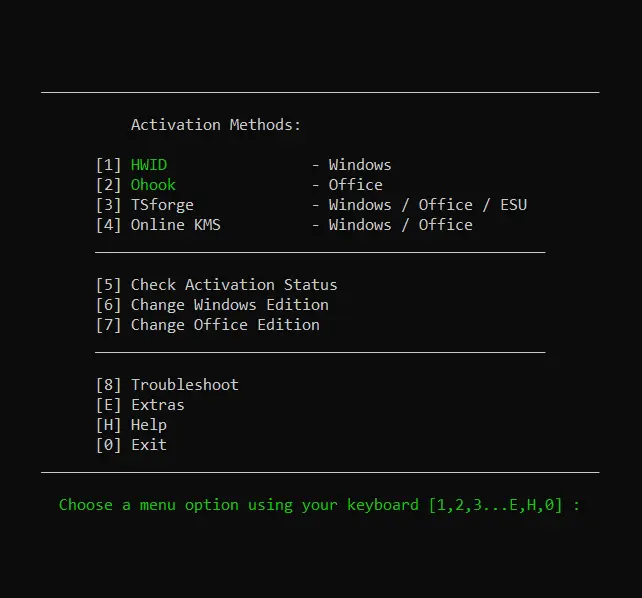This screenshot has width=642, height=598.
Task: Click the ESU text on the TSforge row
Action: (x=513, y=205)
